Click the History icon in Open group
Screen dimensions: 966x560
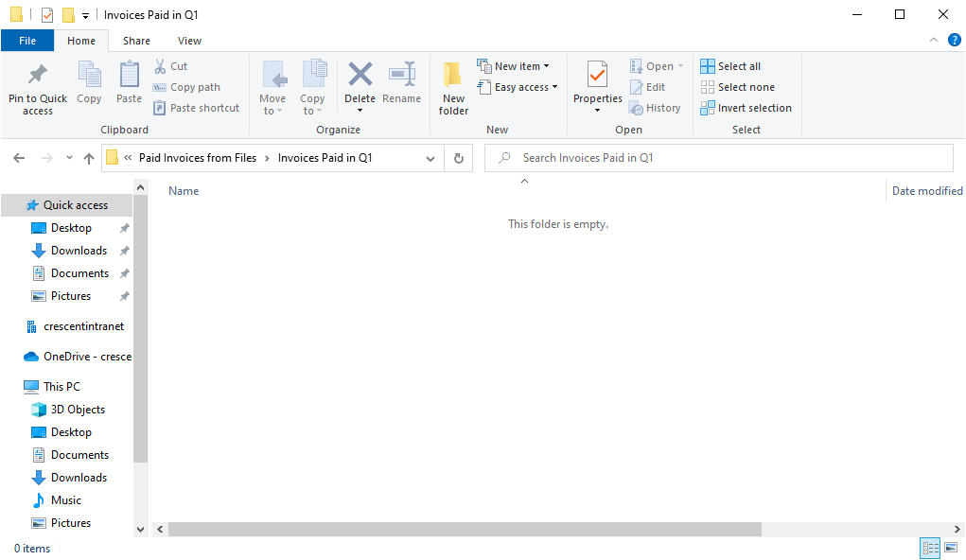[656, 107]
